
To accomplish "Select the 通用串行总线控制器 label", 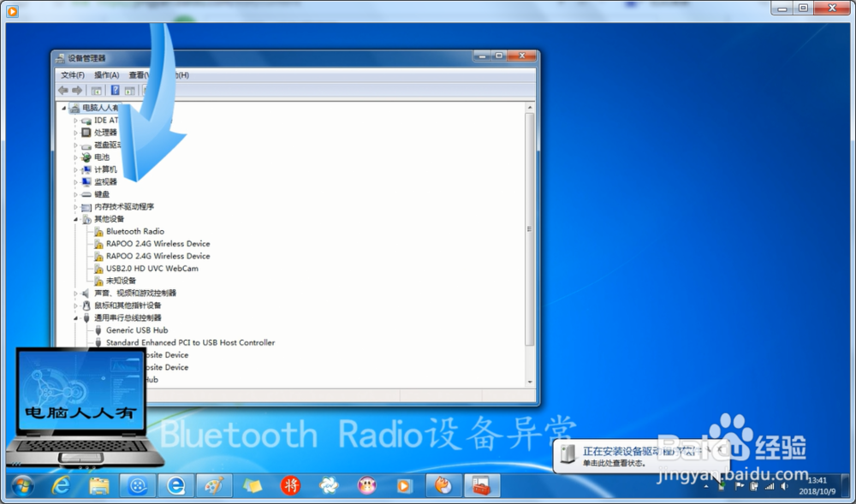I will tap(128, 318).
